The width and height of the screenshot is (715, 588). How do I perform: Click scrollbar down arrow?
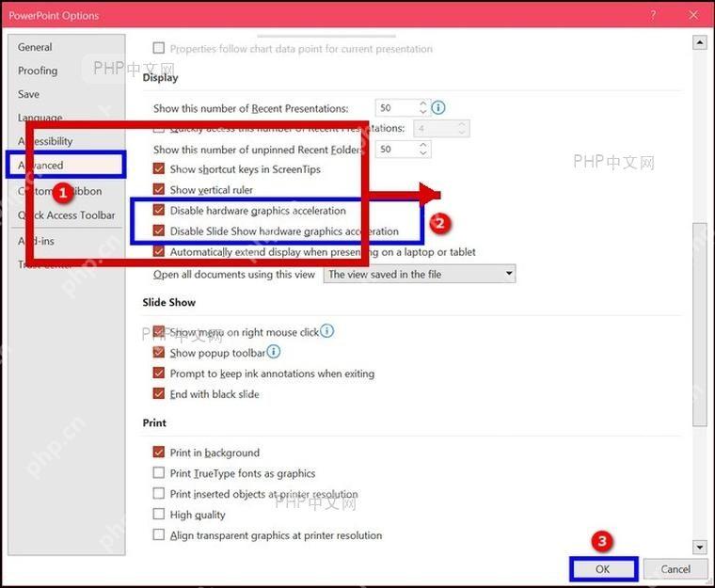point(700,547)
